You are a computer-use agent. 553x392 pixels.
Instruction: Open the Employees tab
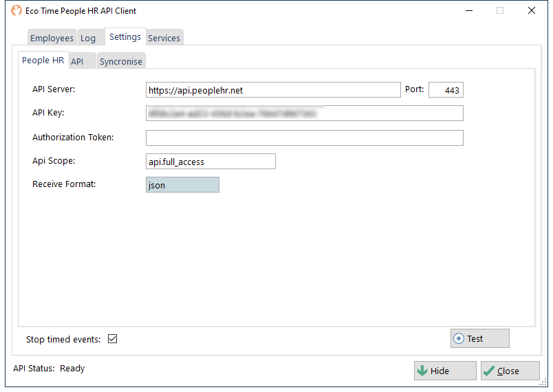52,38
